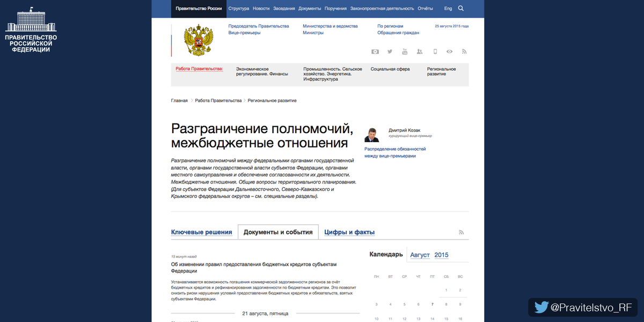This screenshot has width=644, height=322.
Task: Open Законопроектная деятельность menu item
Action: pyautogui.click(x=382, y=9)
